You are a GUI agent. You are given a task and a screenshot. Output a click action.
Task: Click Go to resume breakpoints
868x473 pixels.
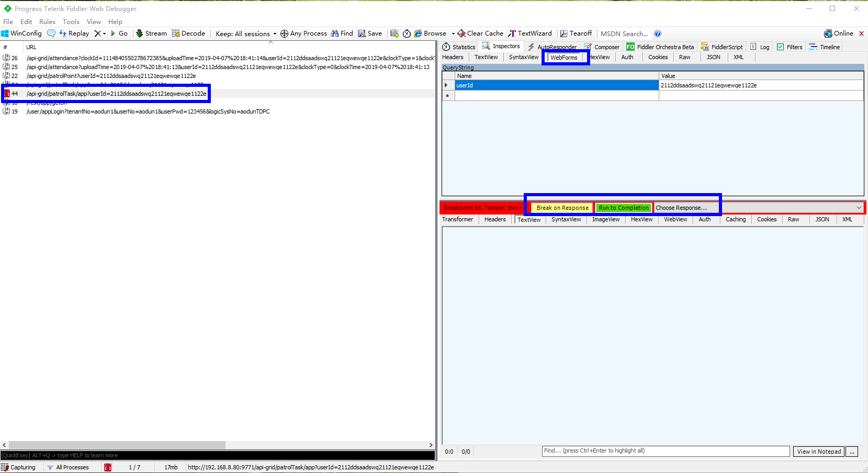(x=119, y=33)
